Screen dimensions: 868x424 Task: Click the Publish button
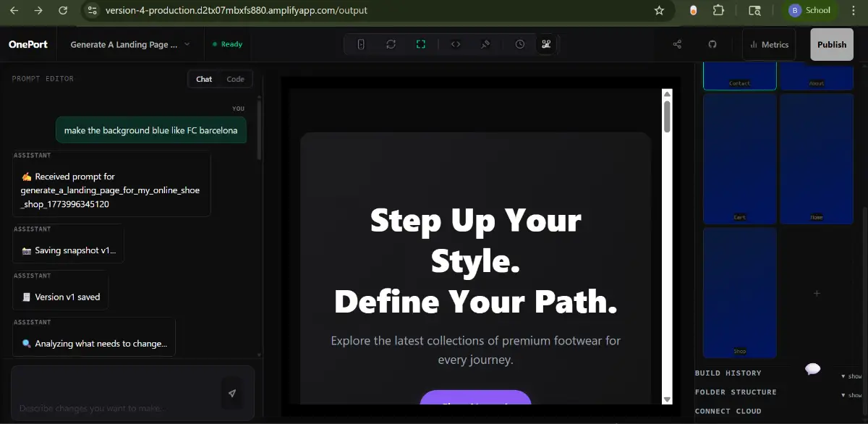(x=832, y=44)
